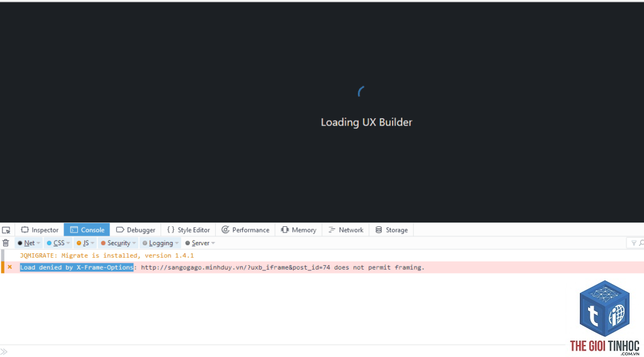Click the Style Editor braces icon
Screen dimensions: 644x357
[171, 230]
